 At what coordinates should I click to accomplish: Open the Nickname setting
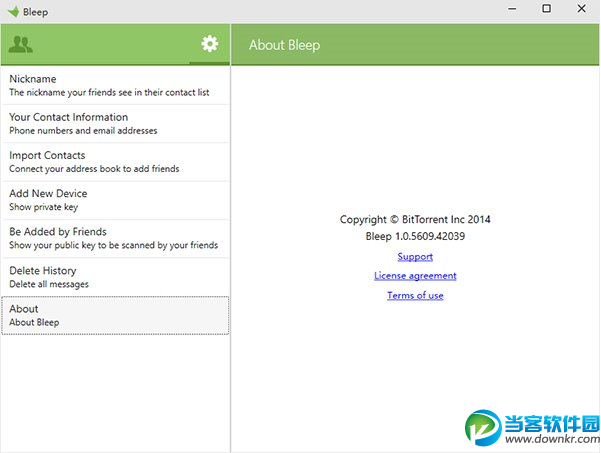115,85
